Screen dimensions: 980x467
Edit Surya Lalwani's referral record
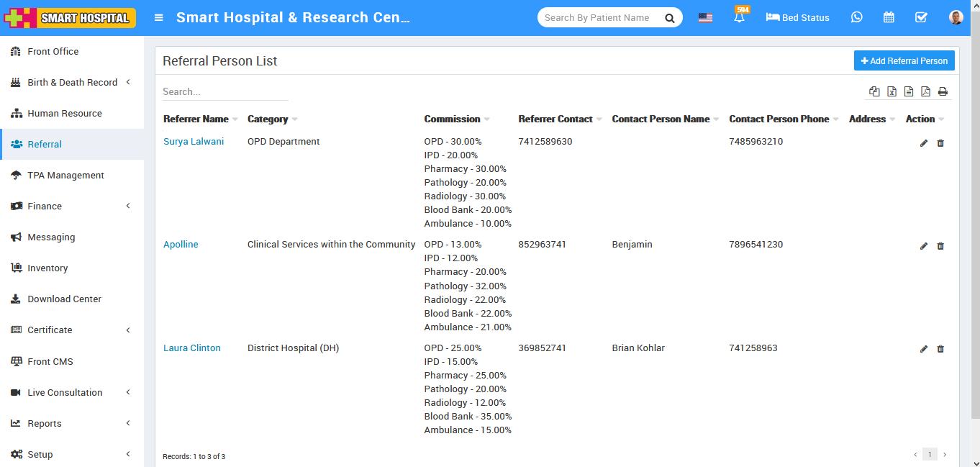click(x=924, y=143)
